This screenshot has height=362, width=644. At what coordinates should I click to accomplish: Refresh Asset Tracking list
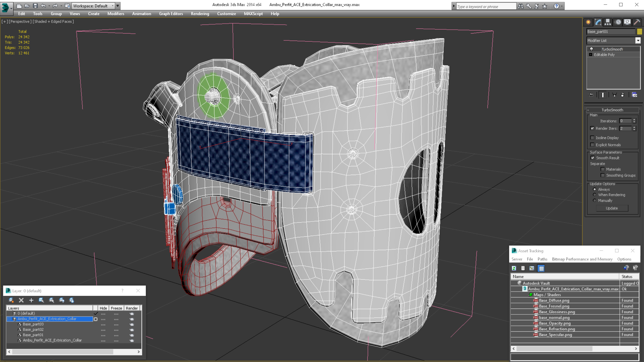[514, 268]
